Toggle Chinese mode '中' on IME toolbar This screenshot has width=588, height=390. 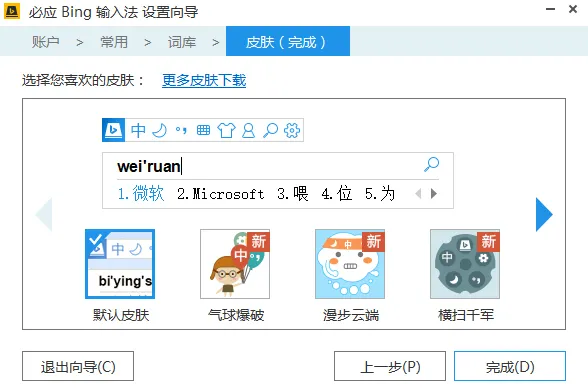138,130
